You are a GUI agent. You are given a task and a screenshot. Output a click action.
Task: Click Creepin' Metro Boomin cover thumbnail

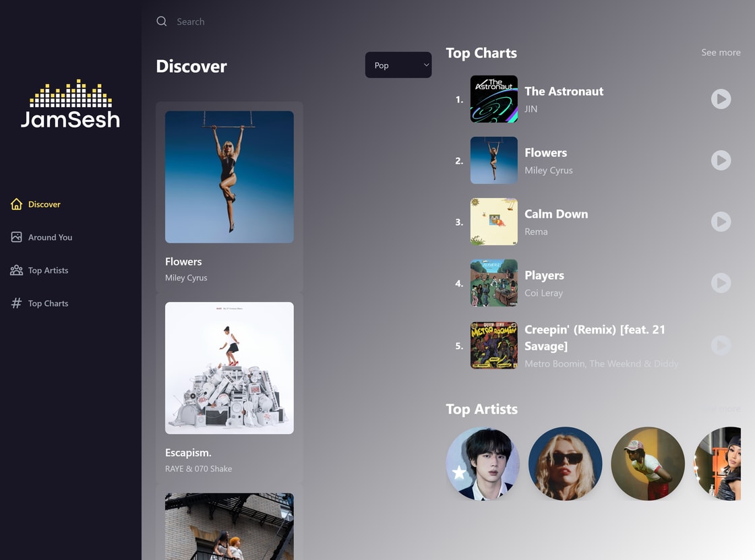[x=494, y=345]
